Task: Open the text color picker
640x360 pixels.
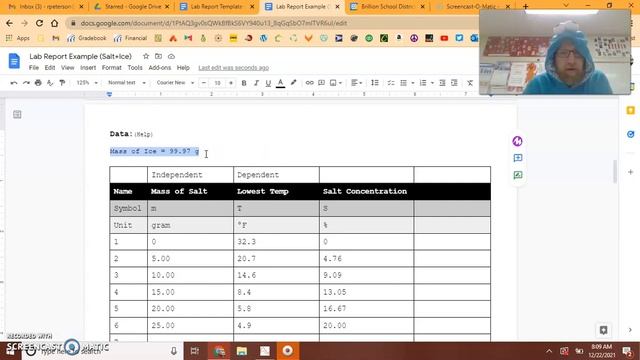Action: point(280,83)
